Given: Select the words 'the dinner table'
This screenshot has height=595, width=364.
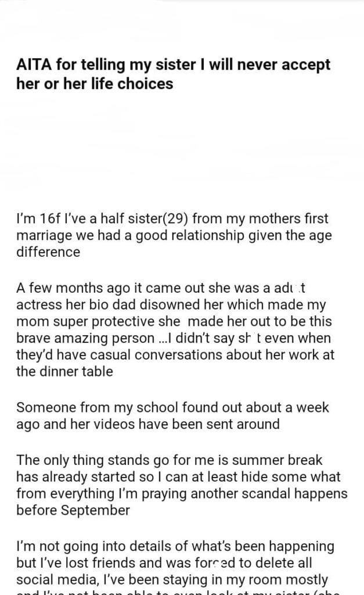Looking at the screenshot, I should [64, 372].
